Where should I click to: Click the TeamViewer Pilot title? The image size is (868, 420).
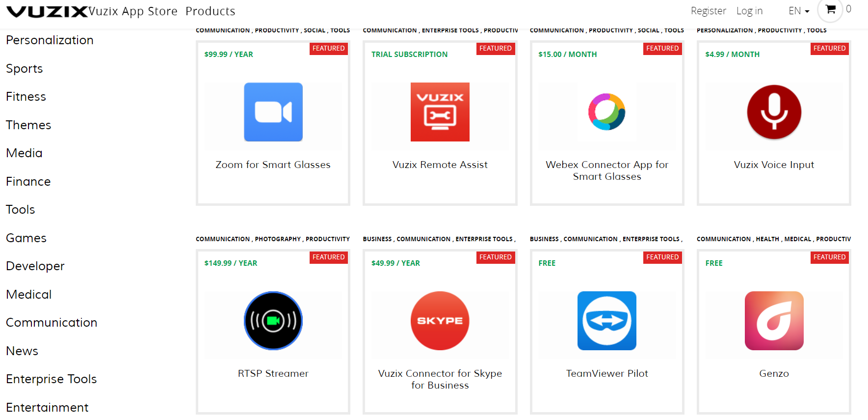(x=607, y=373)
